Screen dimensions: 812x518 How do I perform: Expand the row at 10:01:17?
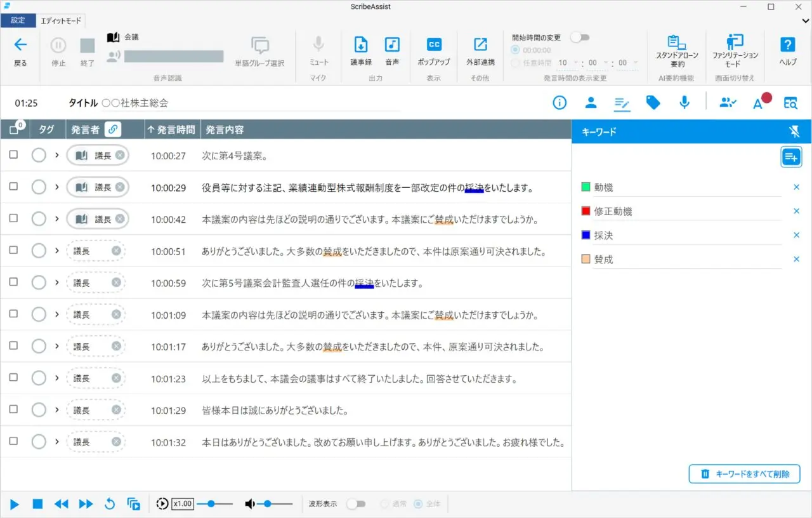[x=57, y=346]
